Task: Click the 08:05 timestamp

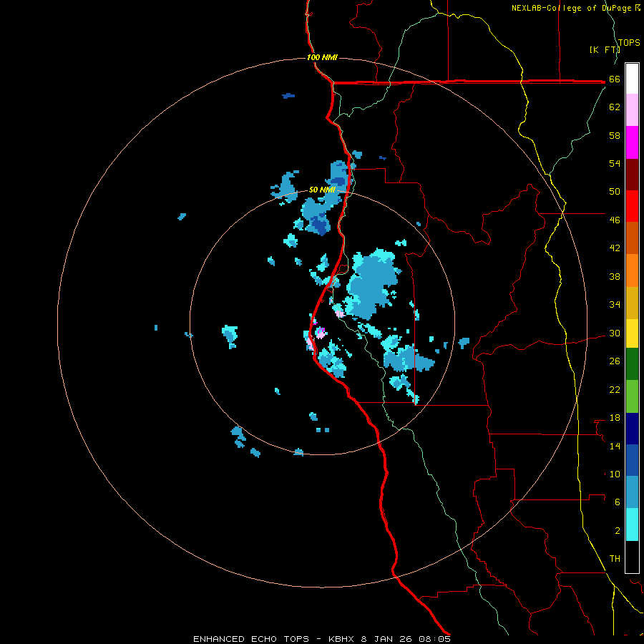Action: 434,639
